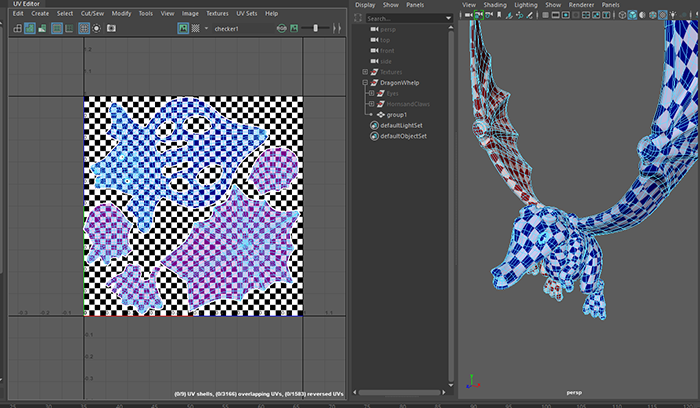700x408 pixels.
Task: Click the DragonWhelp mesh icon in outliner
Action: pos(376,82)
